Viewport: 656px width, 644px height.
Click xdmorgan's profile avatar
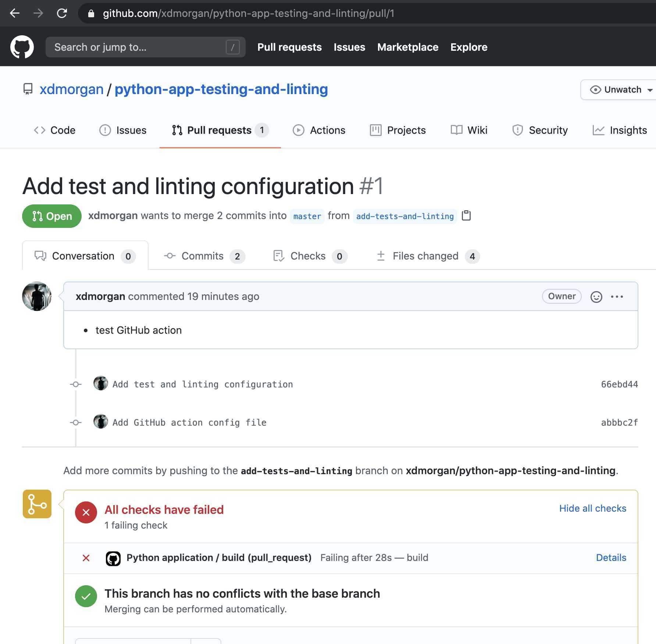tap(37, 297)
